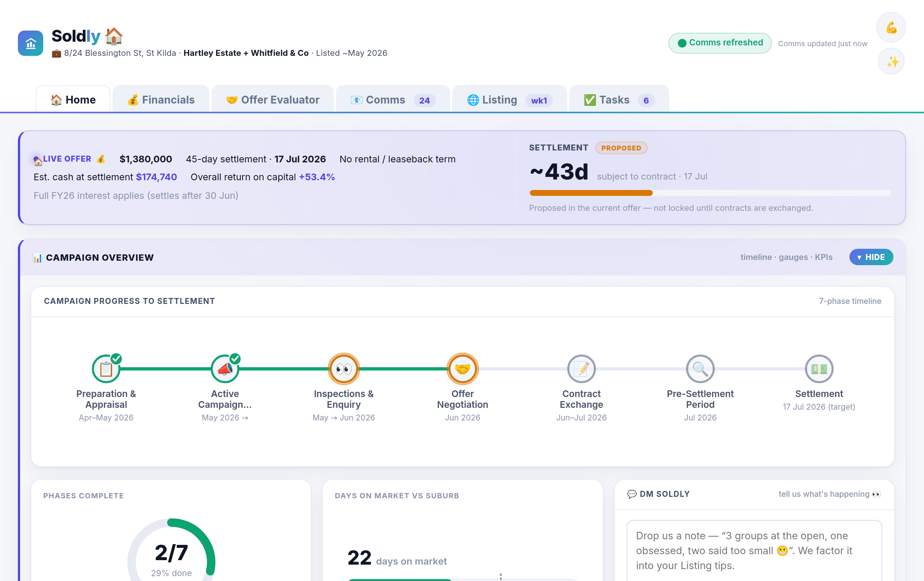Click the Settlement banknote phase icon

coord(819,369)
